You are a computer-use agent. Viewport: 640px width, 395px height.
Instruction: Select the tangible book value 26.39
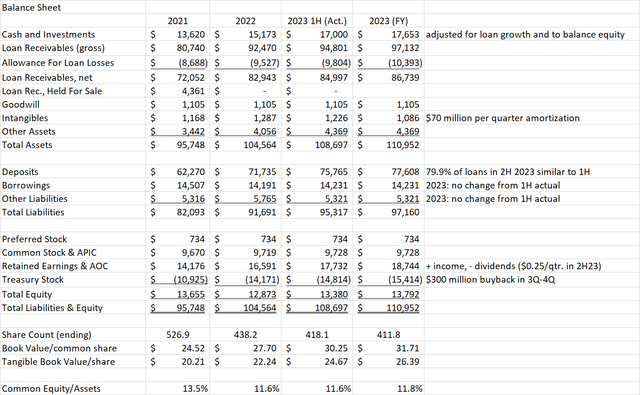(408, 362)
